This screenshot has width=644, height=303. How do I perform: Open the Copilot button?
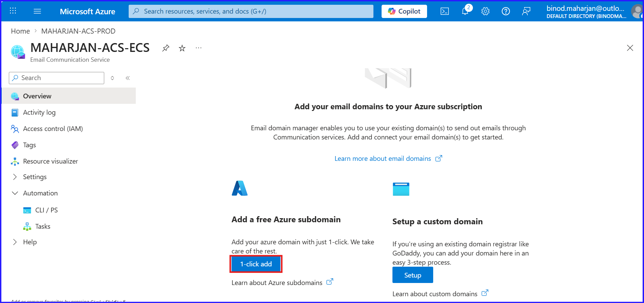tap(404, 11)
